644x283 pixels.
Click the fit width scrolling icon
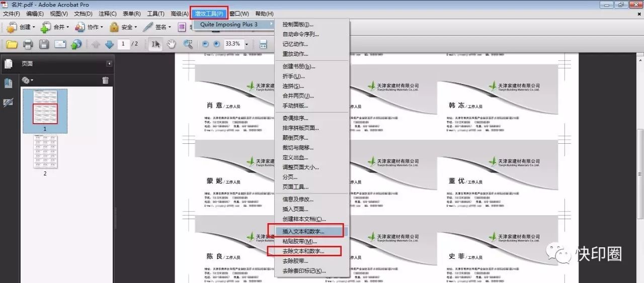[x=263, y=44]
